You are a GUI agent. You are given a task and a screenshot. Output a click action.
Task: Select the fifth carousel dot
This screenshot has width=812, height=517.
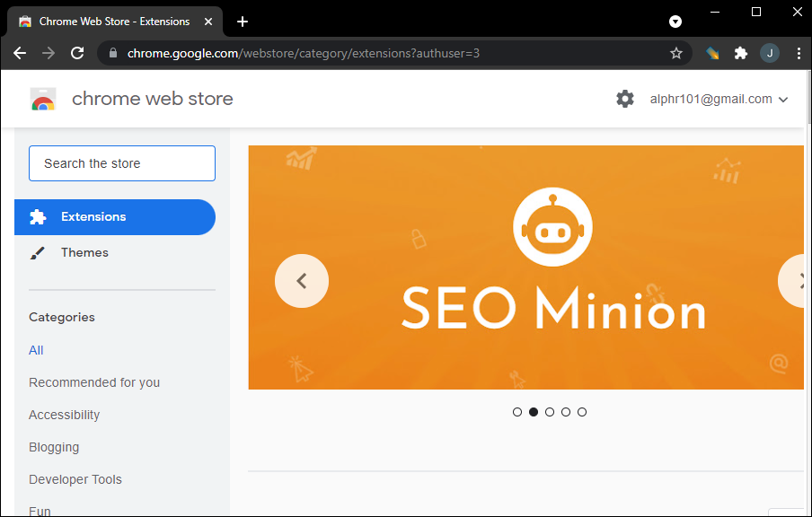click(582, 412)
